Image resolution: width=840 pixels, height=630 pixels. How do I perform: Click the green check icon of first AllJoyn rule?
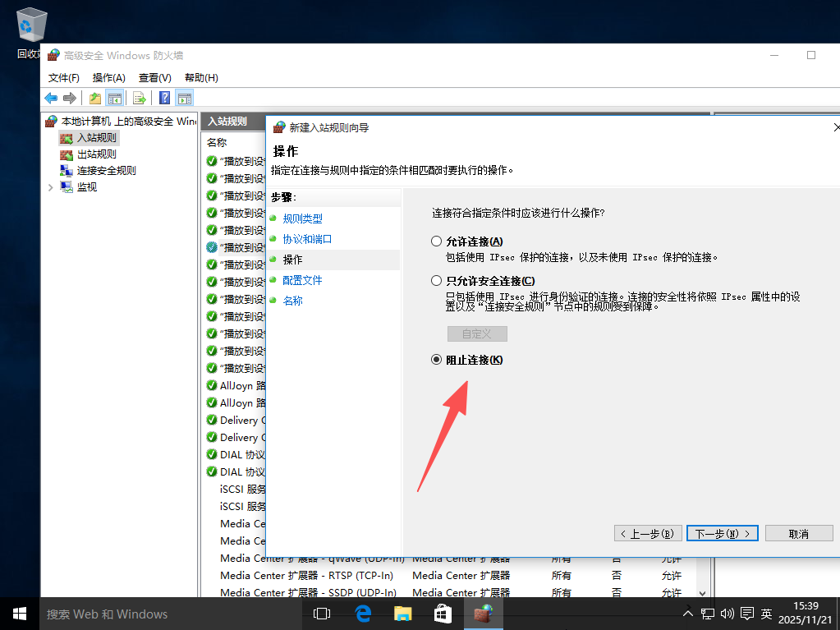pyautogui.click(x=212, y=386)
